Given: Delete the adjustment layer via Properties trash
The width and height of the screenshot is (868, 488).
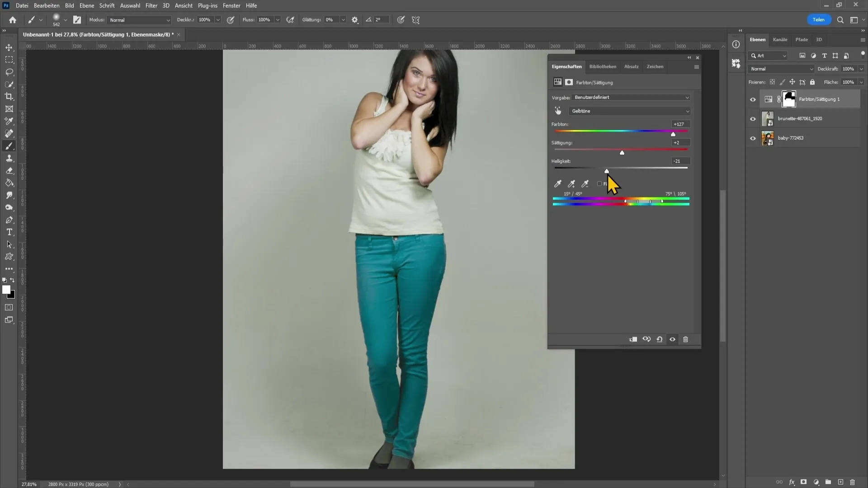Looking at the screenshot, I should (x=685, y=339).
